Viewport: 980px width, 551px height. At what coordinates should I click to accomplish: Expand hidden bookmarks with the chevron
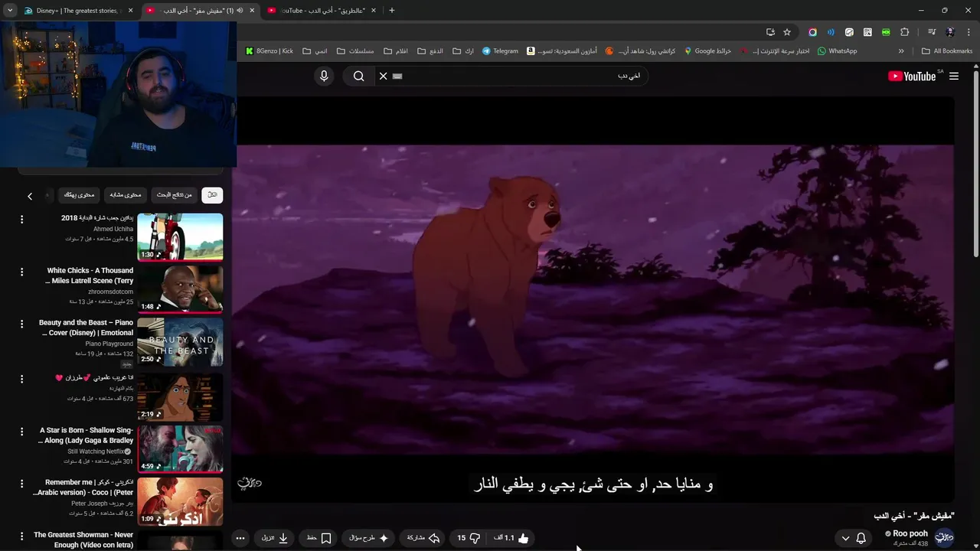point(901,51)
